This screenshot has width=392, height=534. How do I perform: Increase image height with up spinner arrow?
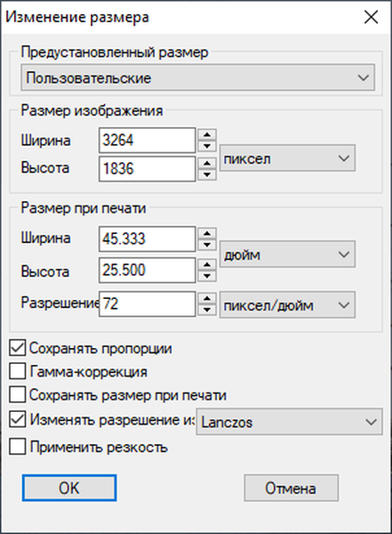pos(207,163)
